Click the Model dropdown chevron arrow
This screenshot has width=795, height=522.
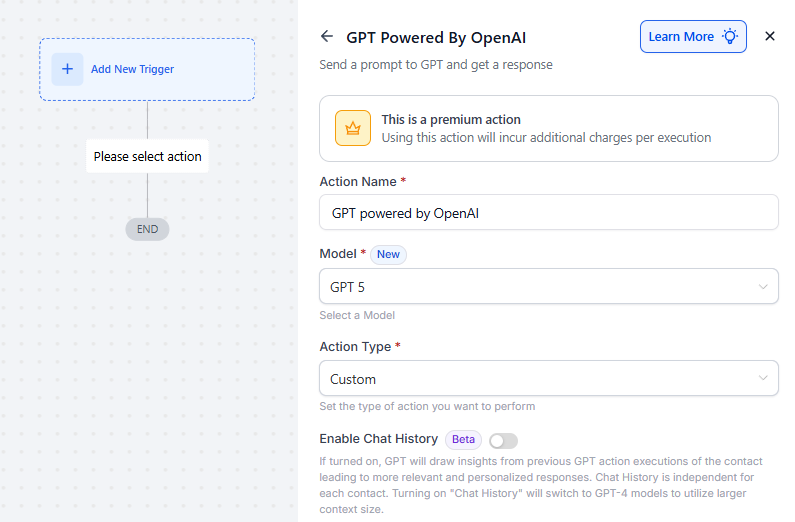(763, 287)
